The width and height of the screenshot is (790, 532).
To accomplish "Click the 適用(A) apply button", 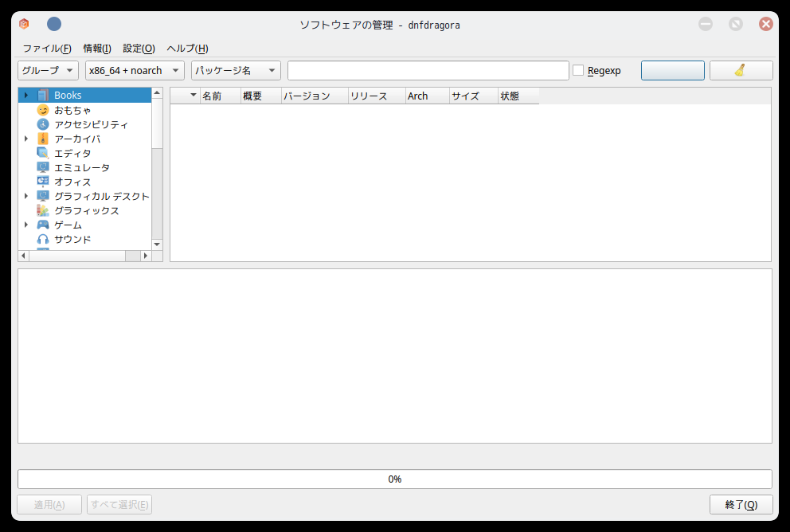I will tap(49, 504).
